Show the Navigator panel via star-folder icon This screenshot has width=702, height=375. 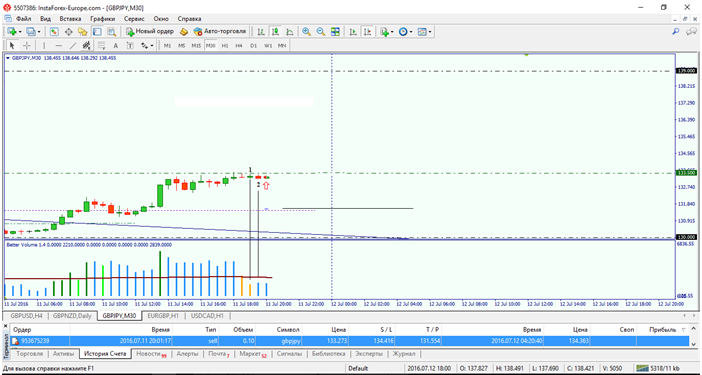tap(82, 32)
